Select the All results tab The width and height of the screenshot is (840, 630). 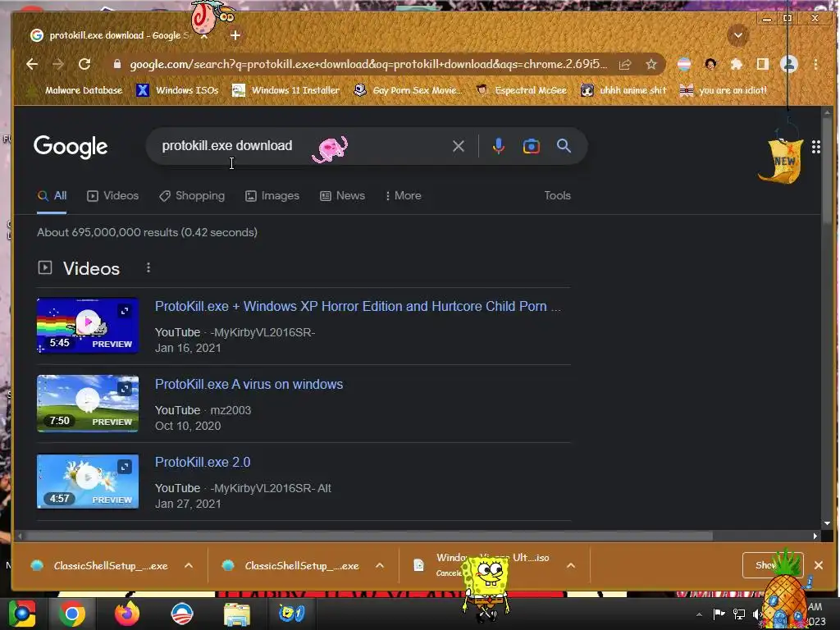tap(52, 195)
